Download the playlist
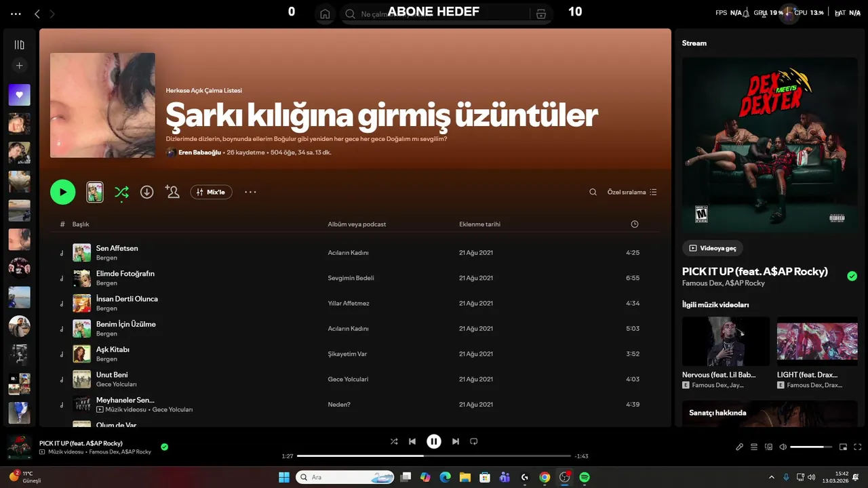 pos(146,192)
